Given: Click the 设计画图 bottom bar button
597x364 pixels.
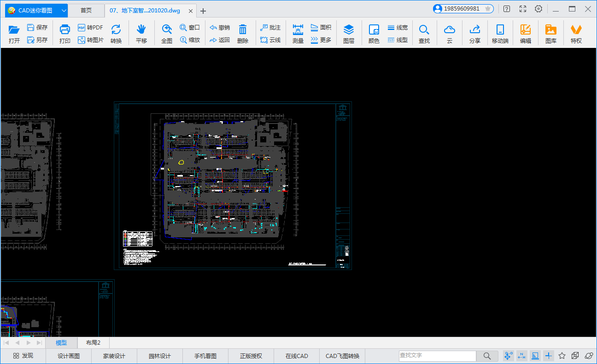Looking at the screenshot, I should pyautogui.click(x=69, y=356).
